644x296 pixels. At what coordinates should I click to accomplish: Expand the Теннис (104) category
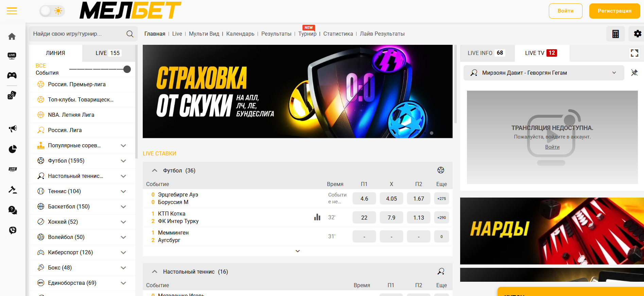pyautogui.click(x=123, y=191)
